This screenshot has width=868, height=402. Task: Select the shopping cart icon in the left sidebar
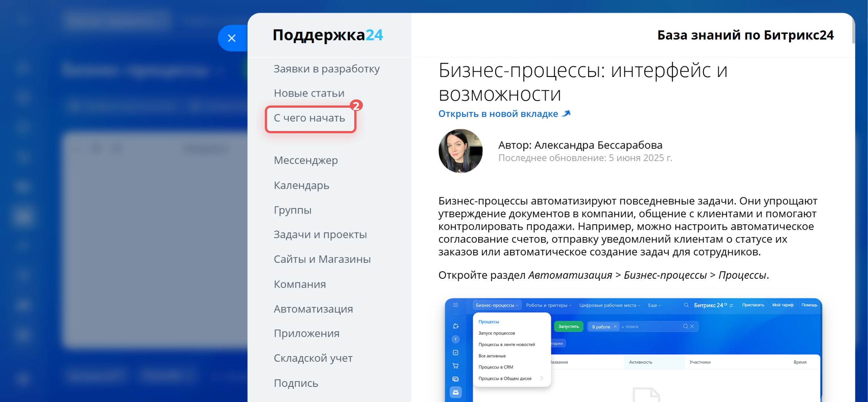pyautogui.click(x=456, y=366)
